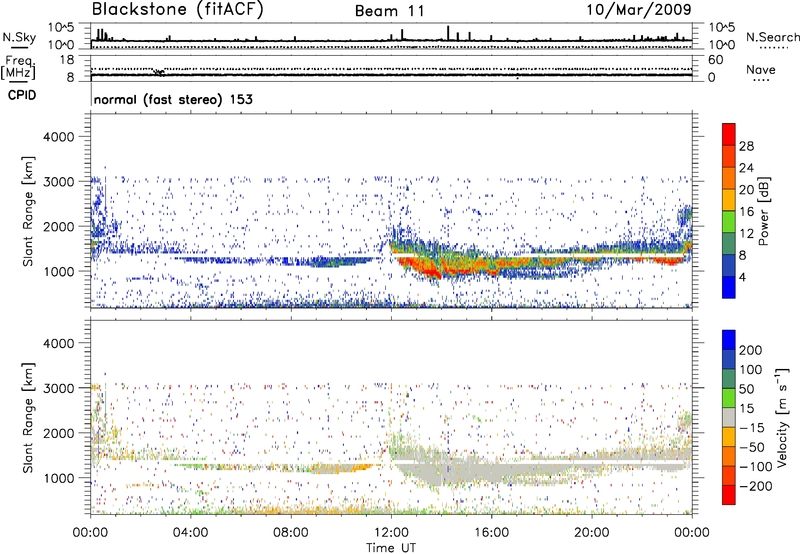Click the '−100' label on Velocity colorbar

pyautogui.click(x=755, y=467)
